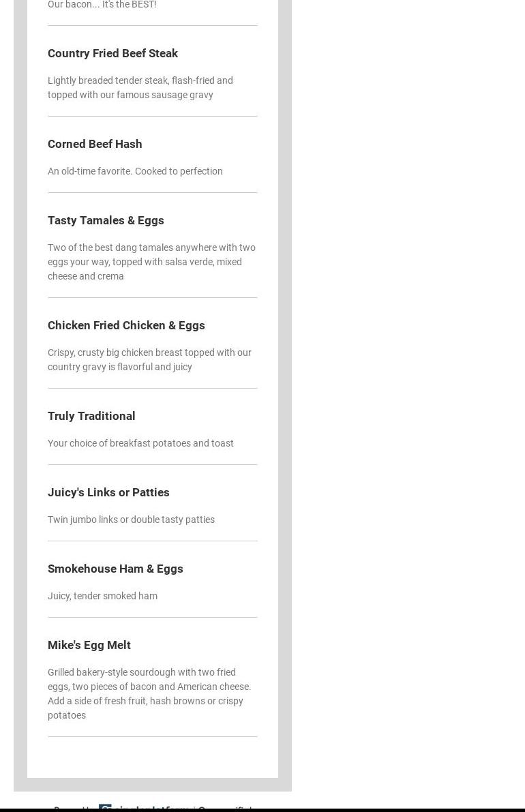Screen dimensions: 525x812
Task: Click the Truly Traditional menu heading
Action: point(91,416)
